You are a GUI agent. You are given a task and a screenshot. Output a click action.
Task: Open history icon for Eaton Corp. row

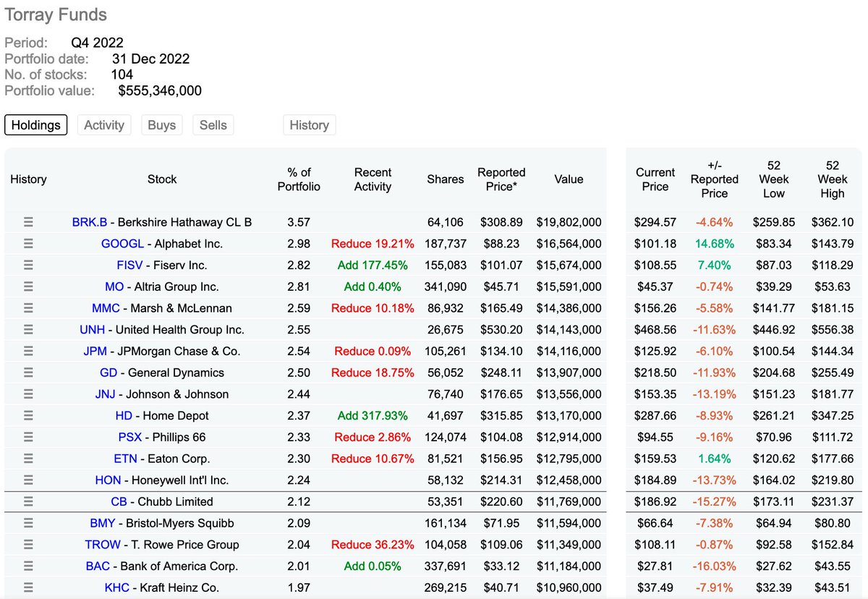28,459
